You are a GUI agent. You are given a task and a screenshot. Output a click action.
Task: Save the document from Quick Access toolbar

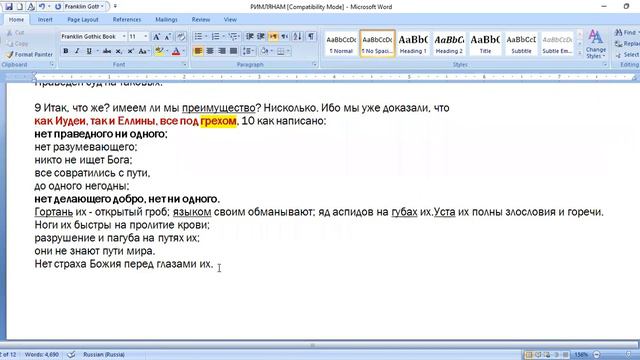9,7
